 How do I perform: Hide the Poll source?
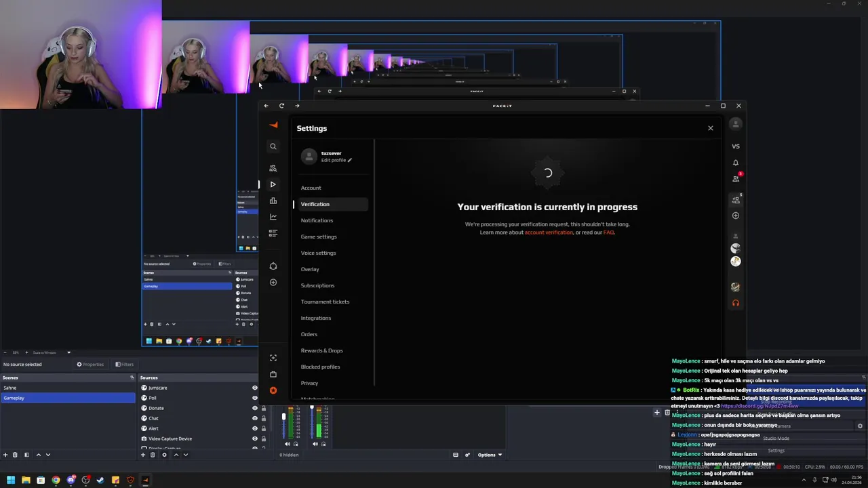click(x=255, y=398)
